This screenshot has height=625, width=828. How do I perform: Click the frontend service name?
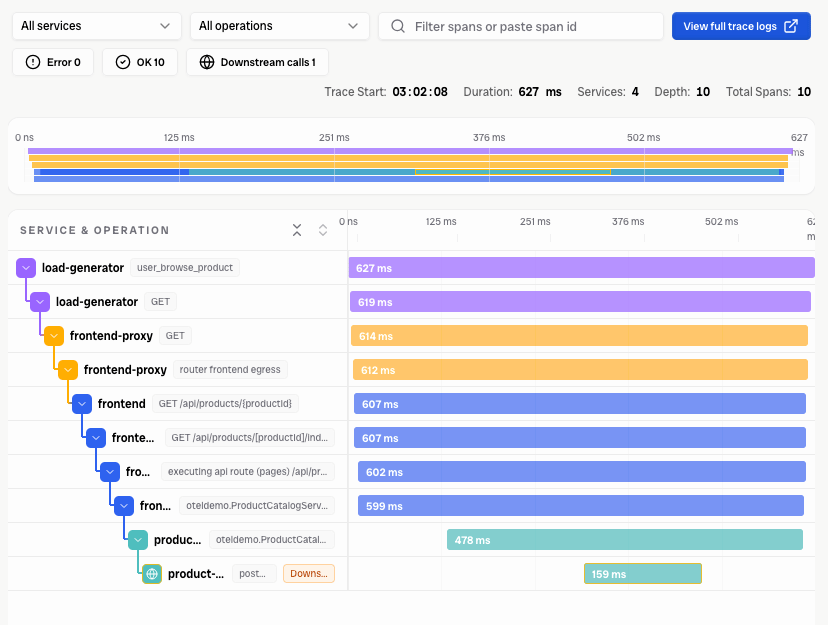pos(121,404)
